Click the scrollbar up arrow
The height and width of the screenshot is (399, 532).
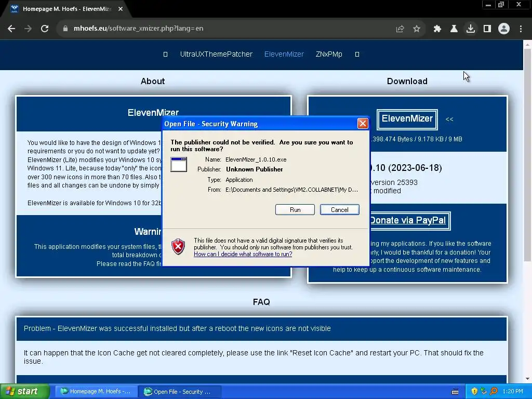coord(527,44)
